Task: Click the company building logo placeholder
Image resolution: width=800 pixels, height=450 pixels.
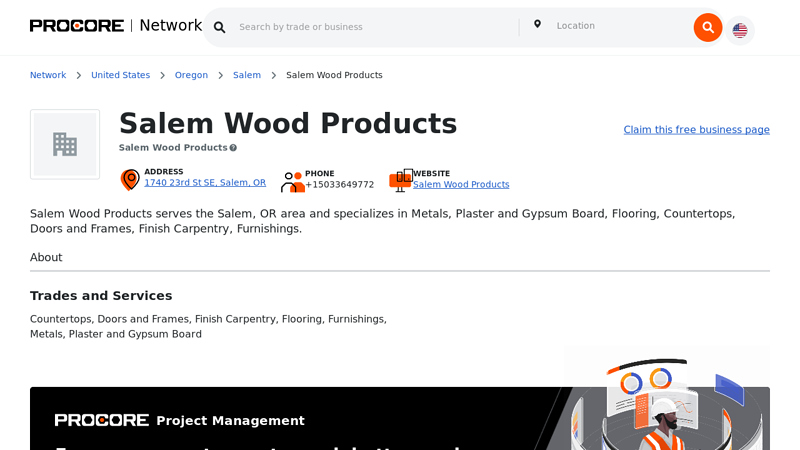Action: 65,144
